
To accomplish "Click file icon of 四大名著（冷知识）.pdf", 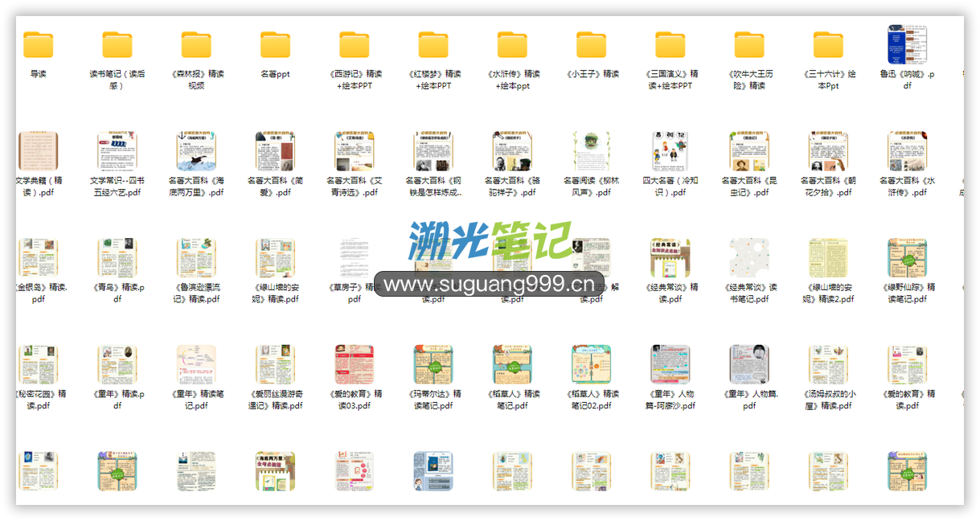I will point(670,151).
